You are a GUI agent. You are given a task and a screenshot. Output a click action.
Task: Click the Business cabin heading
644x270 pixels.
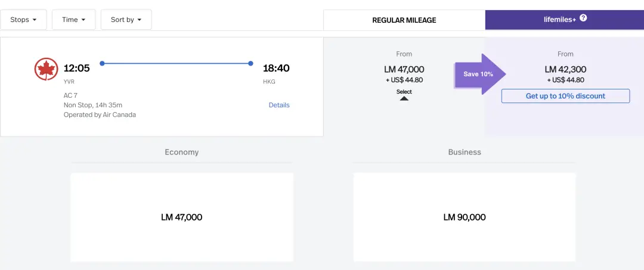pyautogui.click(x=465, y=152)
